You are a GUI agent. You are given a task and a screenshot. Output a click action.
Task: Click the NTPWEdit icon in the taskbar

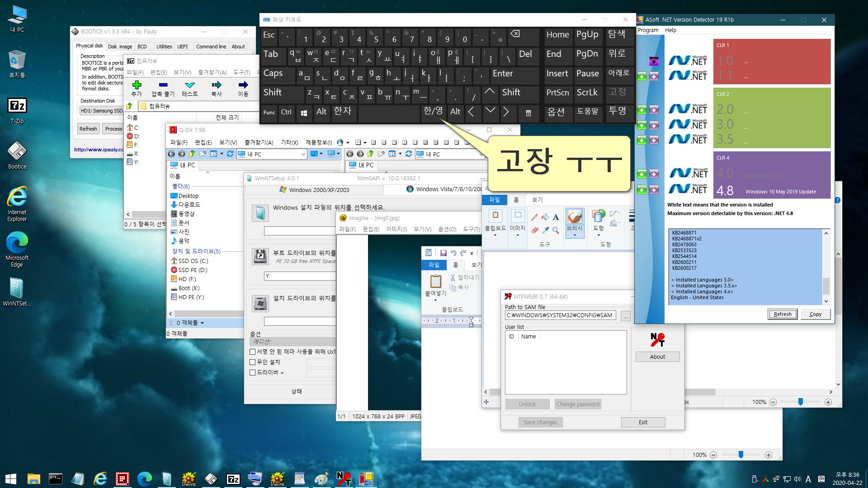point(344,479)
